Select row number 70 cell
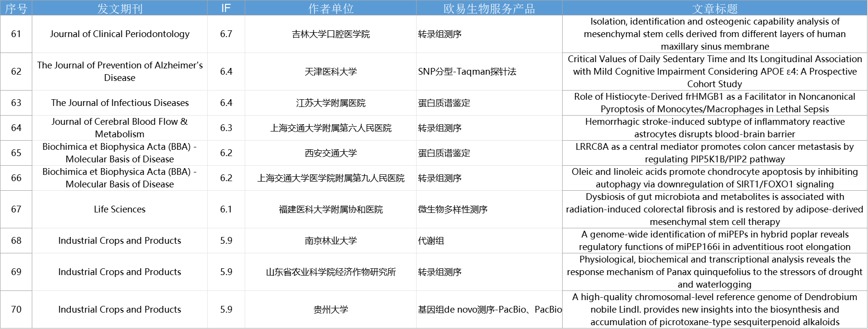 point(16,310)
